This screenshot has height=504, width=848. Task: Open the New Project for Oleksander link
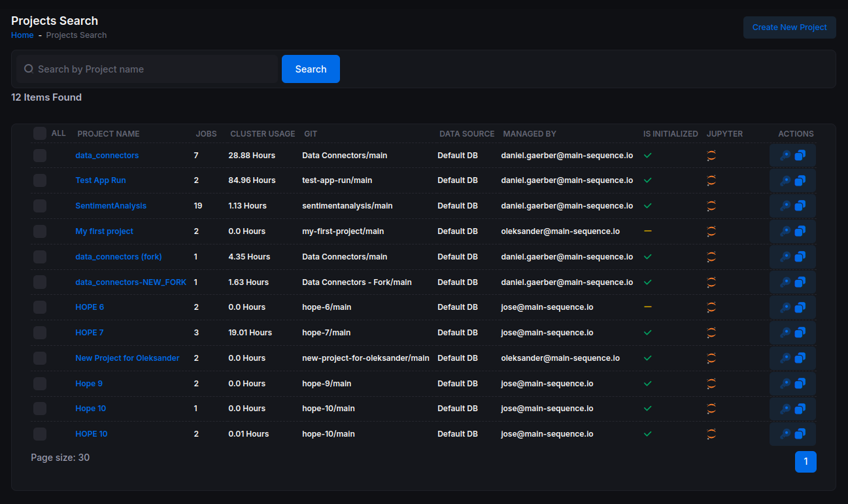click(x=127, y=358)
